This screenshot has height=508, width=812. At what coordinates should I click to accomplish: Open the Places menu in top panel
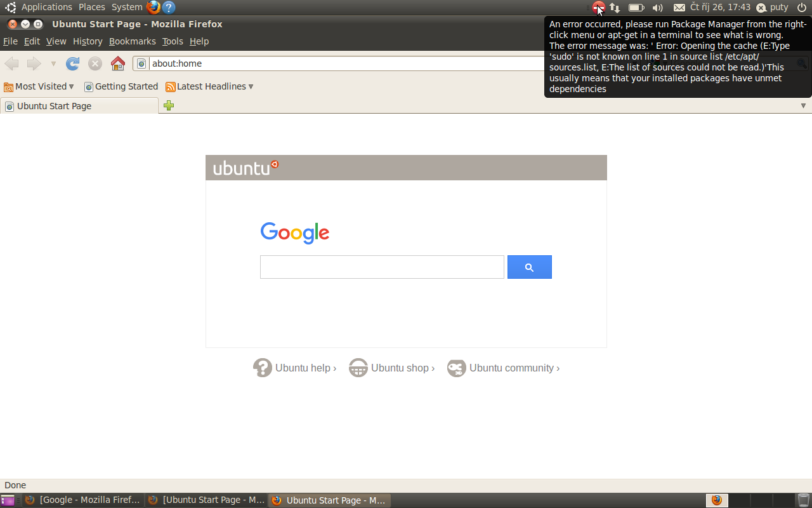click(x=92, y=7)
